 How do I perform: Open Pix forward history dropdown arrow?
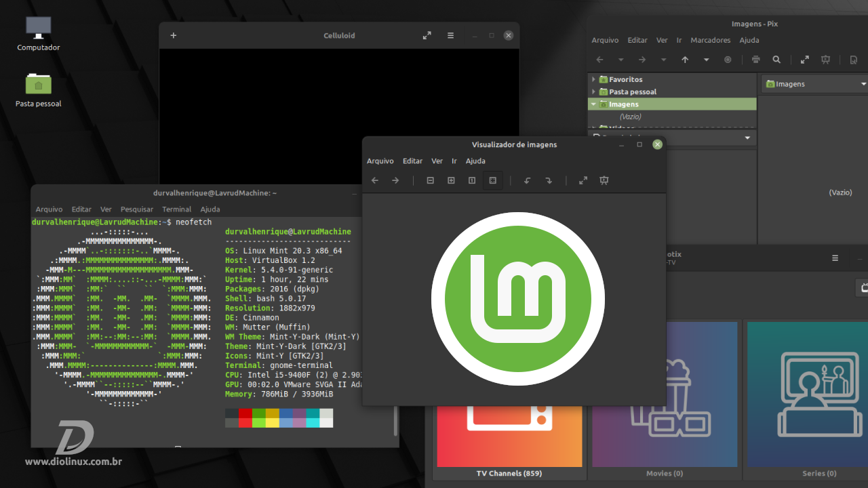click(663, 60)
